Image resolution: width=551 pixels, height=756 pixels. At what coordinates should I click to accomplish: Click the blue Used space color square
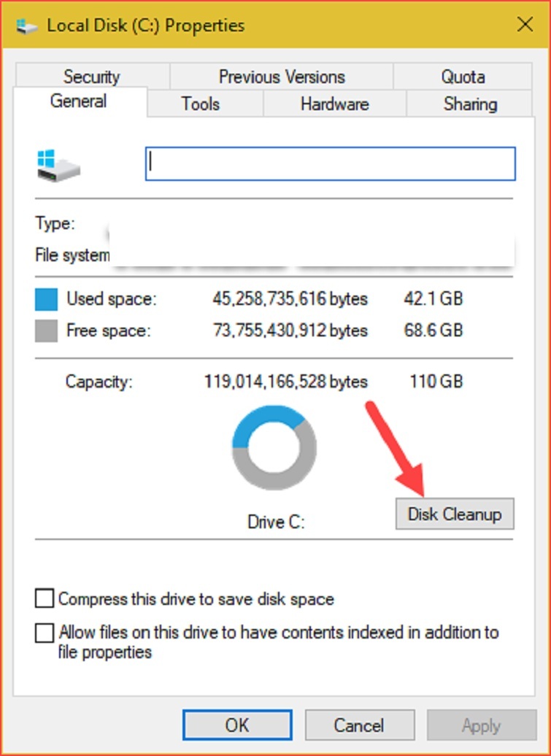click(46, 299)
